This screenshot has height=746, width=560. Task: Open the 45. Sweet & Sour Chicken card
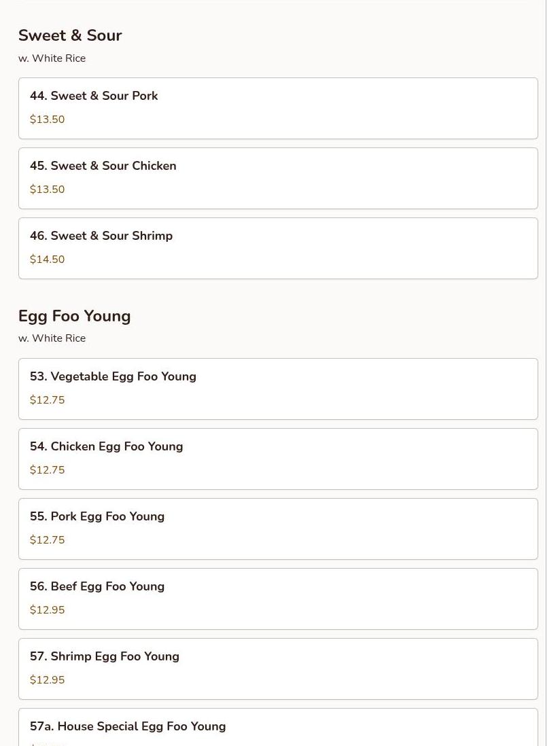point(277,178)
